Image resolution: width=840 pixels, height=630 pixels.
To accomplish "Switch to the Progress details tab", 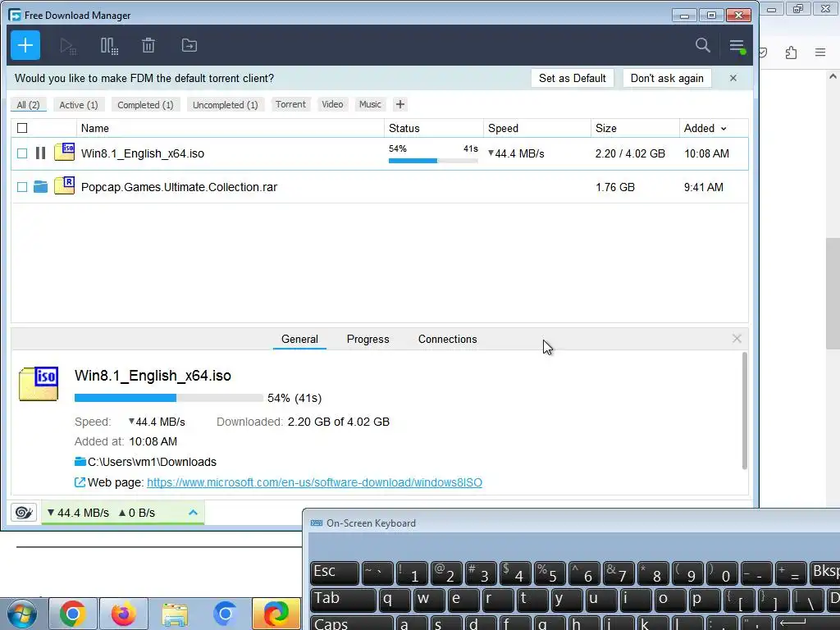I will pos(368,339).
